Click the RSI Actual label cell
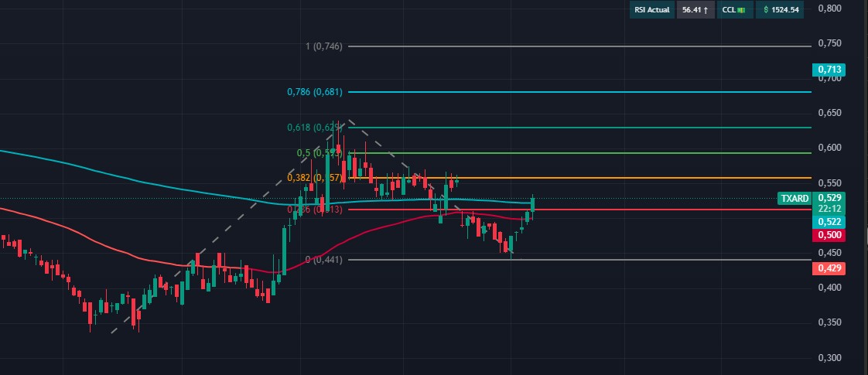868x375 pixels. pyautogui.click(x=651, y=10)
